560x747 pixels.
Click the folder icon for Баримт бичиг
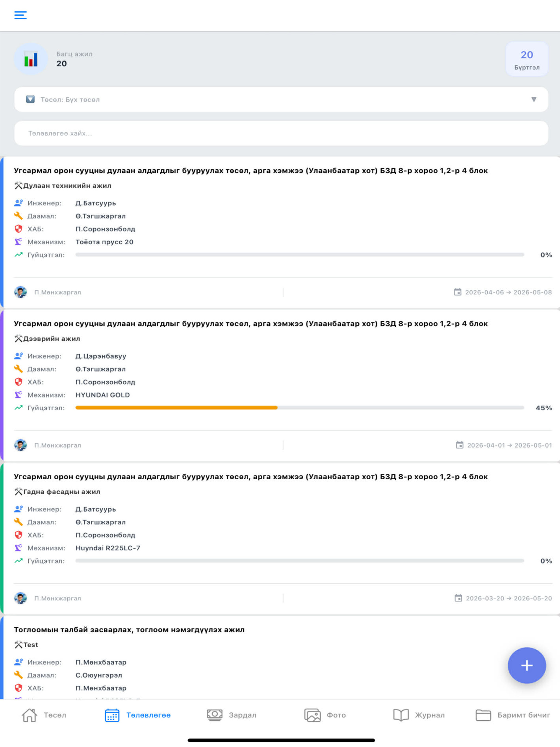point(483,715)
